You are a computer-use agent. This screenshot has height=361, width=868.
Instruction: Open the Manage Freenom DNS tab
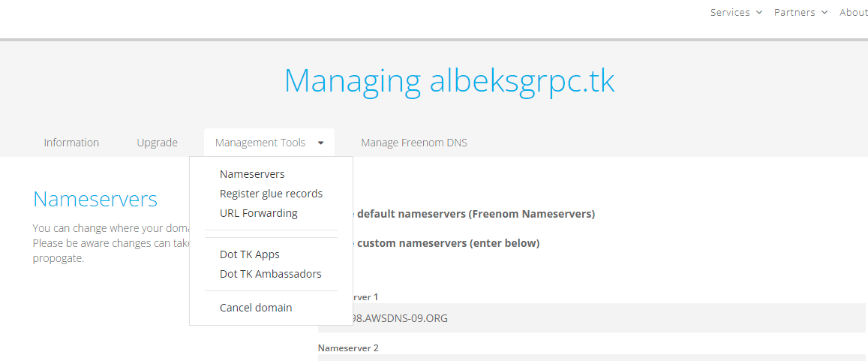pyautogui.click(x=414, y=143)
